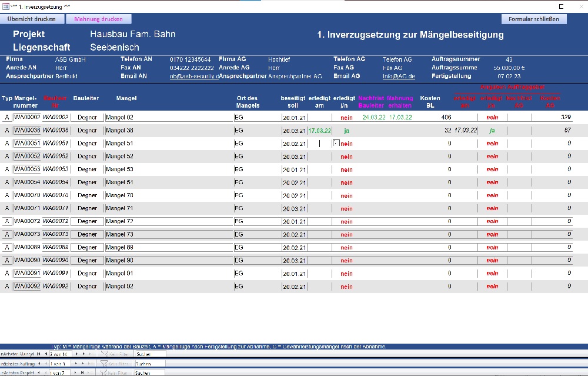Maximize the 1. Inverzugsetzung window
Viewport: 588px width, 376px height.
point(562,6)
